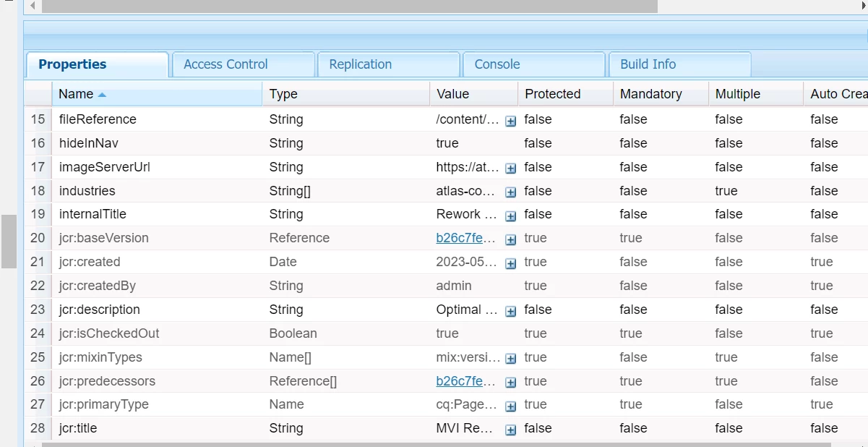Sort by Multiple column header

(755, 94)
